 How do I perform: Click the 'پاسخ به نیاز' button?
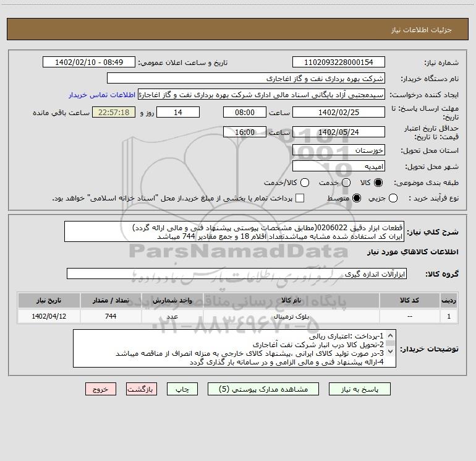point(359,389)
